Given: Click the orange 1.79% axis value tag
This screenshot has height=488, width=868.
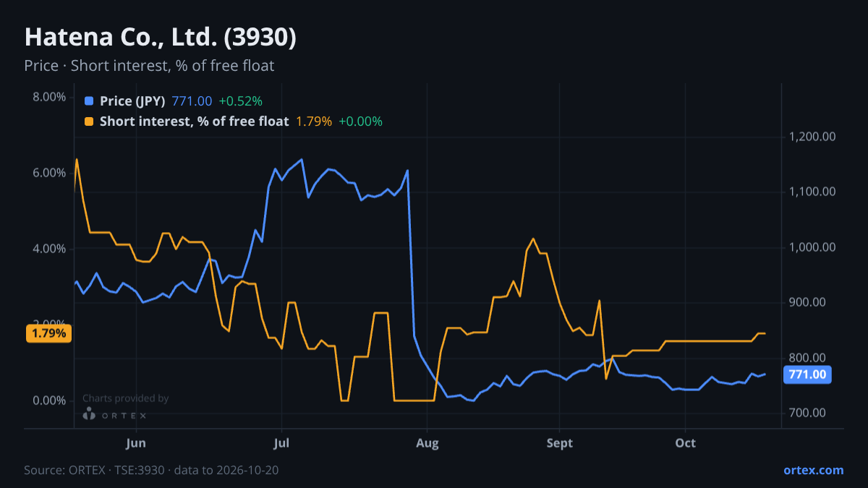Looking at the screenshot, I should [49, 333].
